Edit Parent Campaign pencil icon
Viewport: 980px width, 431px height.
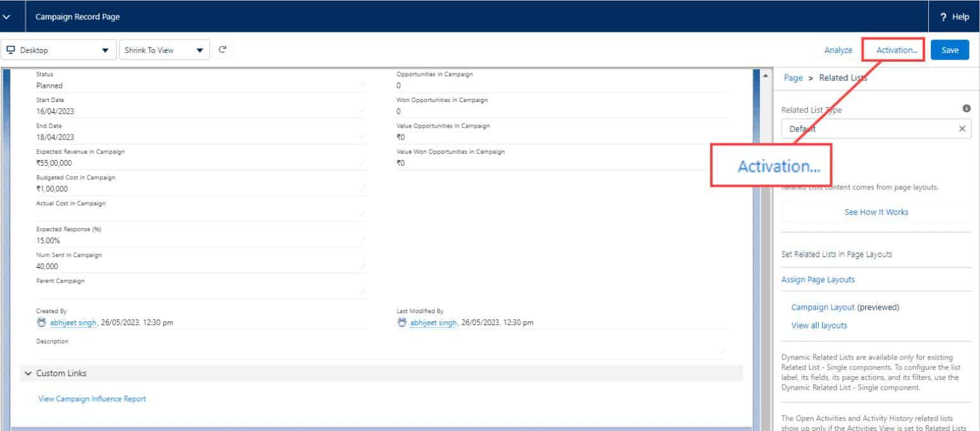(x=363, y=292)
